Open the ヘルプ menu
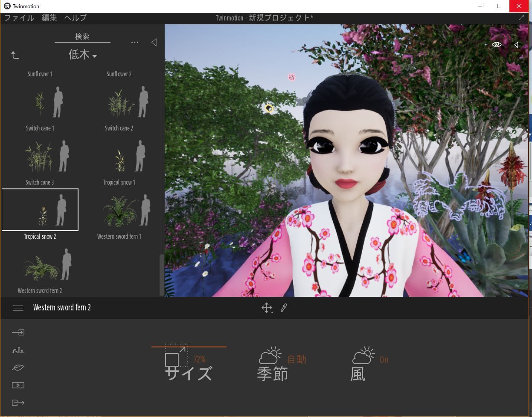The image size is (532, 417). (x=76, y=18)
